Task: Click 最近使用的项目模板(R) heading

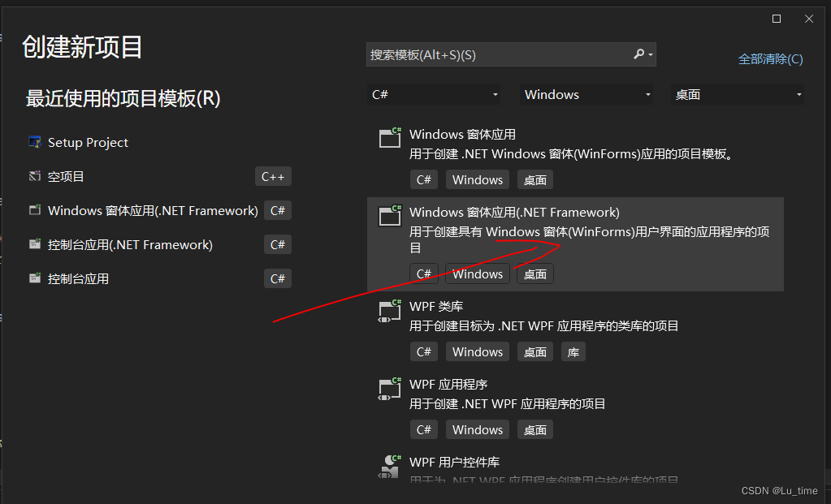Action: 123,98
